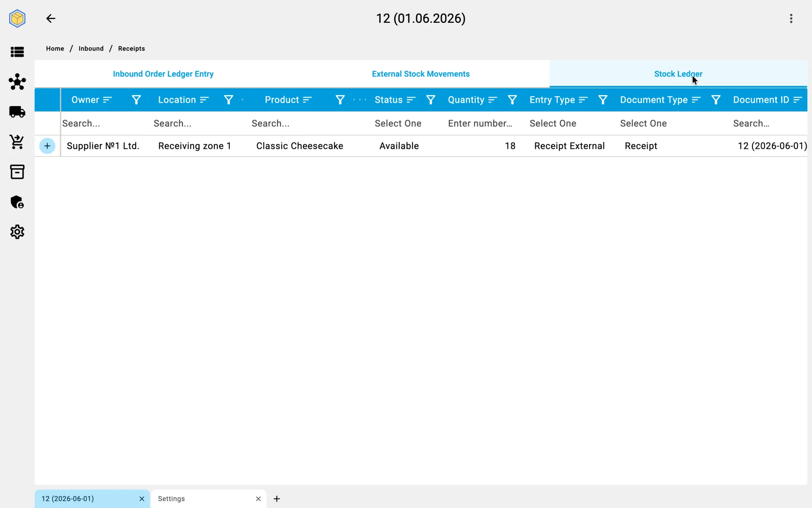Open the security shield sidebar icon
Viewport: 812px width, 508px height.
(x=17, y=202)
